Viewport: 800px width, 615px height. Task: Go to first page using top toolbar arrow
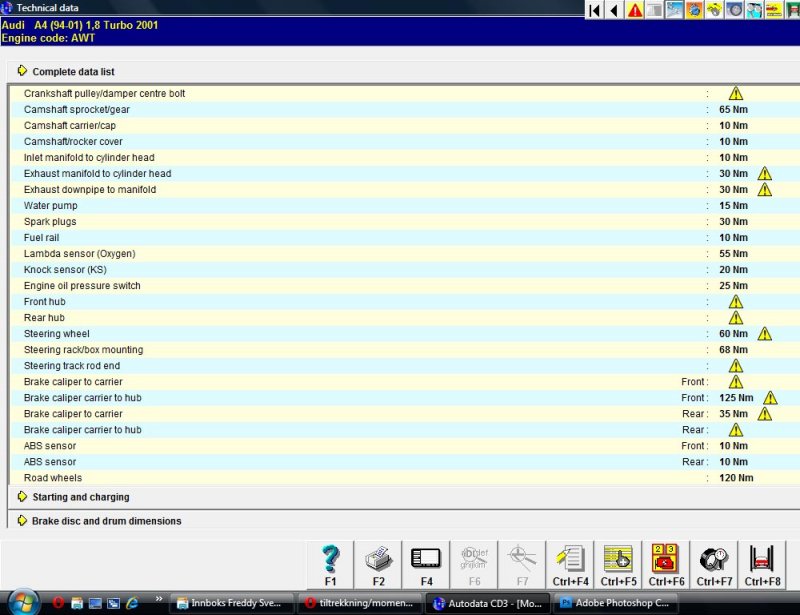click(594, 10)
